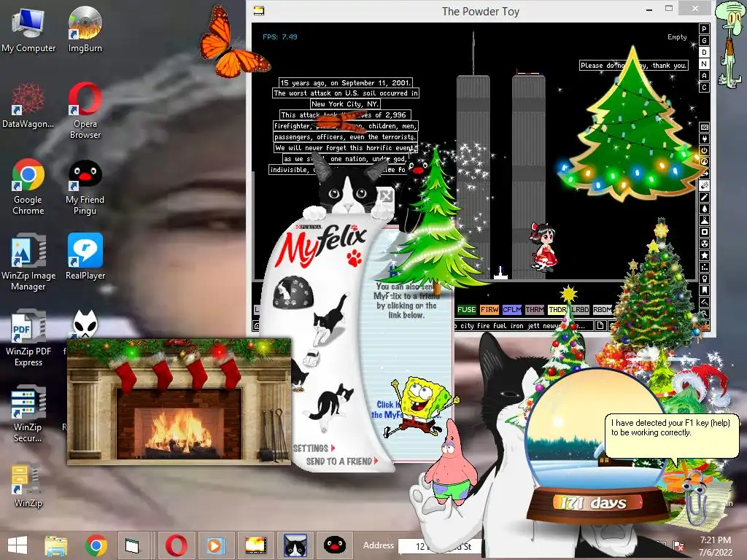The height and width of the screenshot is (560, 747).
Task: Launch Opera Browser from desktop
Action: (x=85, y=111)
